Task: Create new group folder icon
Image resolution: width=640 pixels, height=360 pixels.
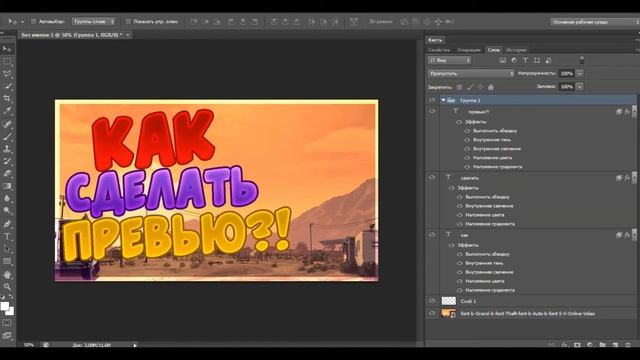Action: point(602,345)
